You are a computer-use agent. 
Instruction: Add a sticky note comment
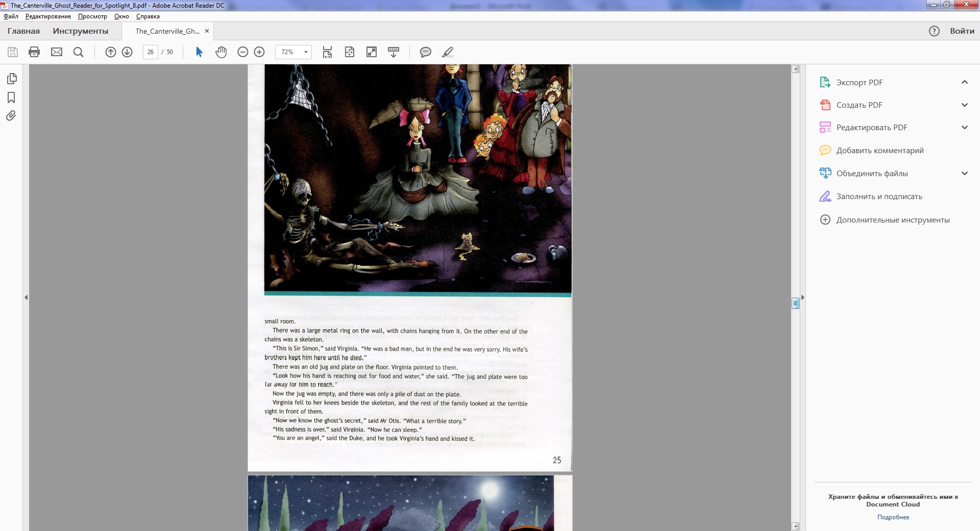(426, 52)
